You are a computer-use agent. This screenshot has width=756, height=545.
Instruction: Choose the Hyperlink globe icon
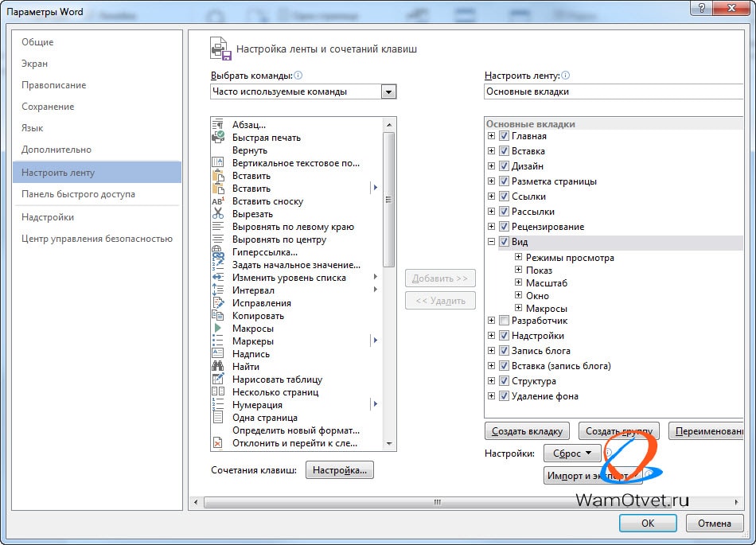pyautogui.click(x=218, y=251)
